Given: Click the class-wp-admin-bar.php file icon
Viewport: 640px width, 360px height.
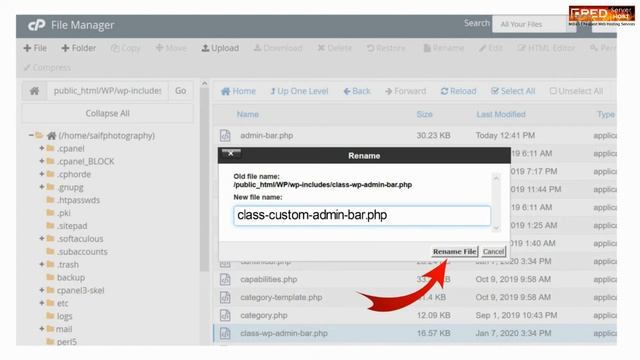Looking at the screenshot, I should tap(225, 333).
